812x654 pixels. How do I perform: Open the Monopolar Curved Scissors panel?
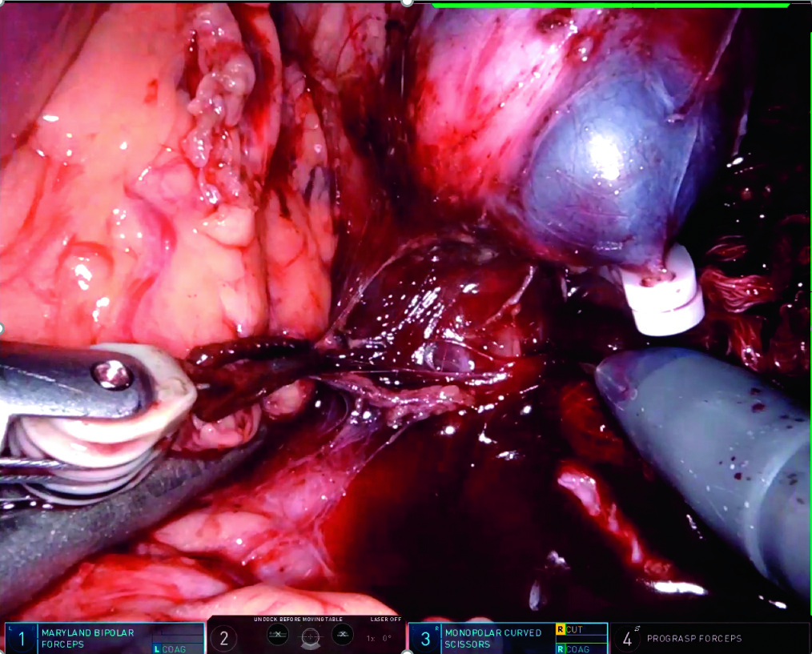pos(492,637)
